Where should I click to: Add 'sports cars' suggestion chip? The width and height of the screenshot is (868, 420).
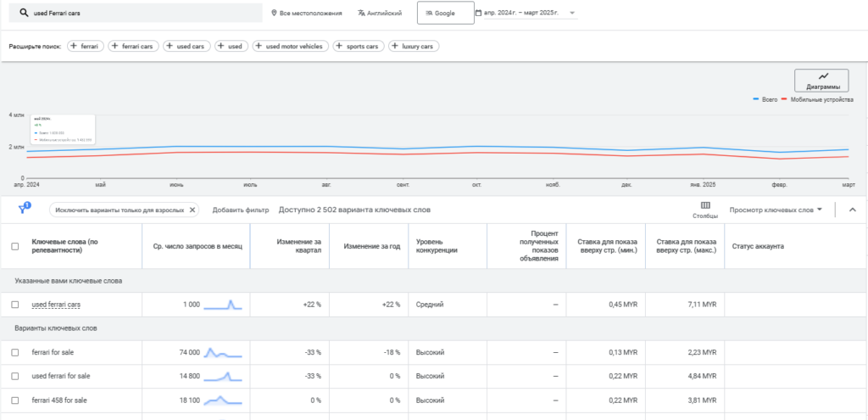(359, 47)
